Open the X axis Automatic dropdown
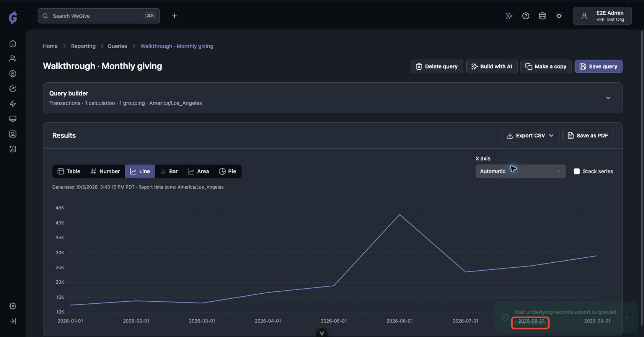The width and height of the screenshot is (644, 337). [520, 171]
